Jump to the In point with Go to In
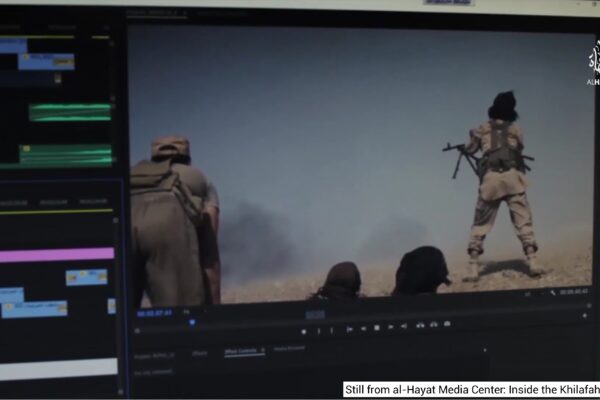The width and height of the screenshot is (600, 400). tap(349, 329)
